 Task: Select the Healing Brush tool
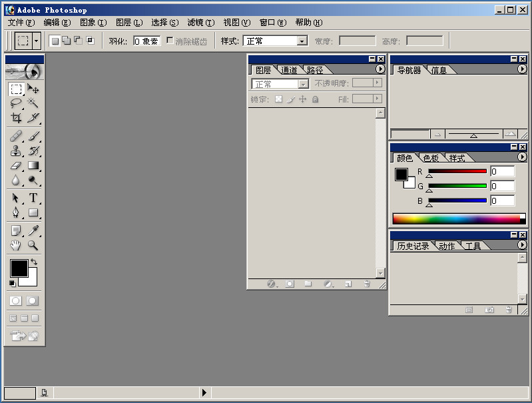pyautogui.click(x=16, y=136)
